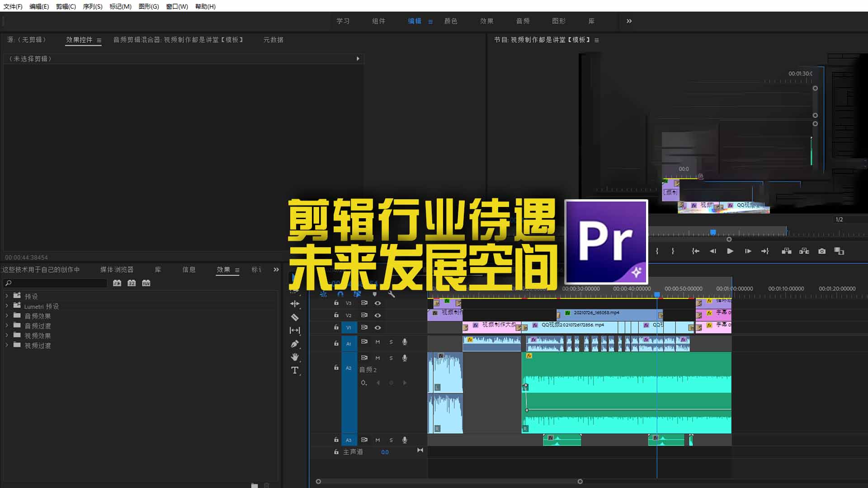
Task: Select the Slip tool
Action: [x=295, y=330]
